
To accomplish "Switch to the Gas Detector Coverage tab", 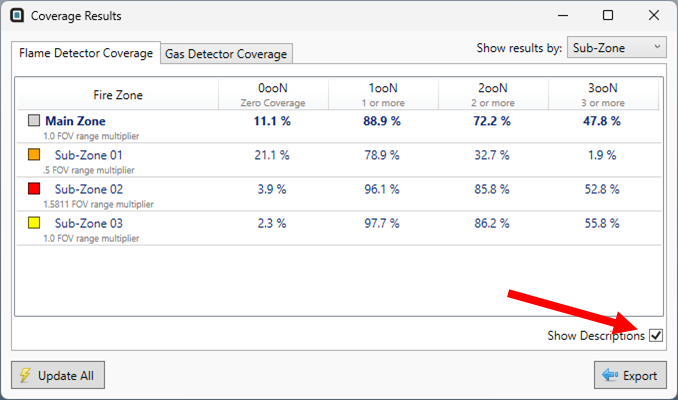I will pos(225,54).
